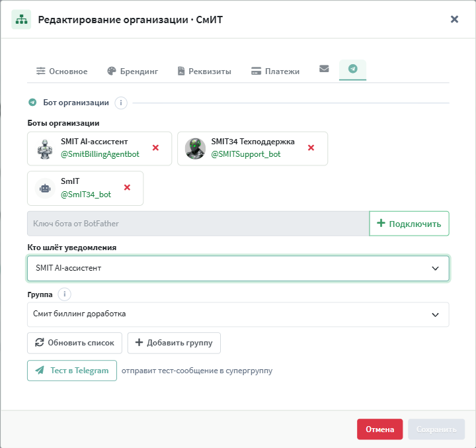Click the SmIT default bot avatar

(45, 189)
